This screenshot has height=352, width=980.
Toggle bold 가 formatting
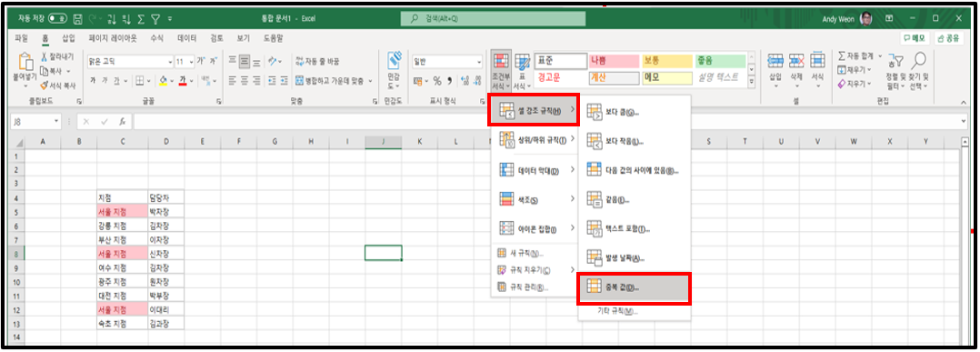pos(93,81)
